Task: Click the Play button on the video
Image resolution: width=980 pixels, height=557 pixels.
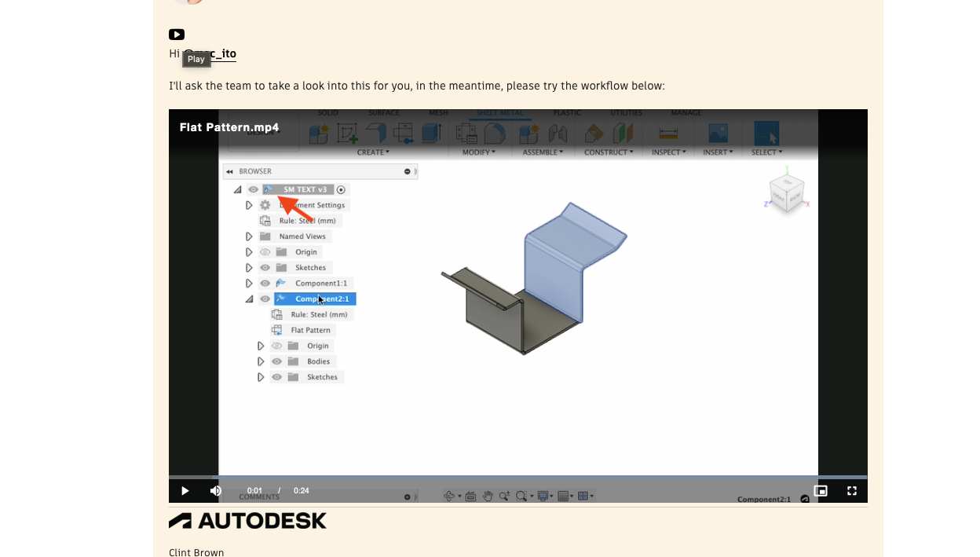Action: [x=185, y=490]
